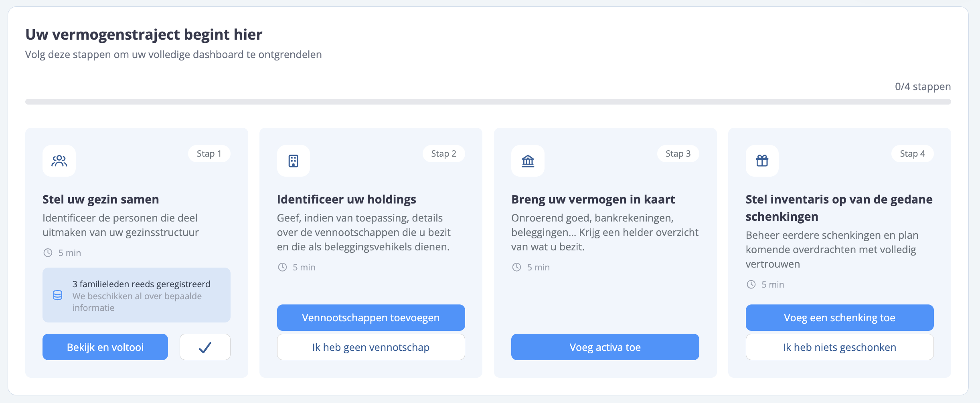Click the clock icon in the vermogen card
Image resolution: width=980 pixels, height=403 pixels.
pyautogui.click(x=516, y=267)
